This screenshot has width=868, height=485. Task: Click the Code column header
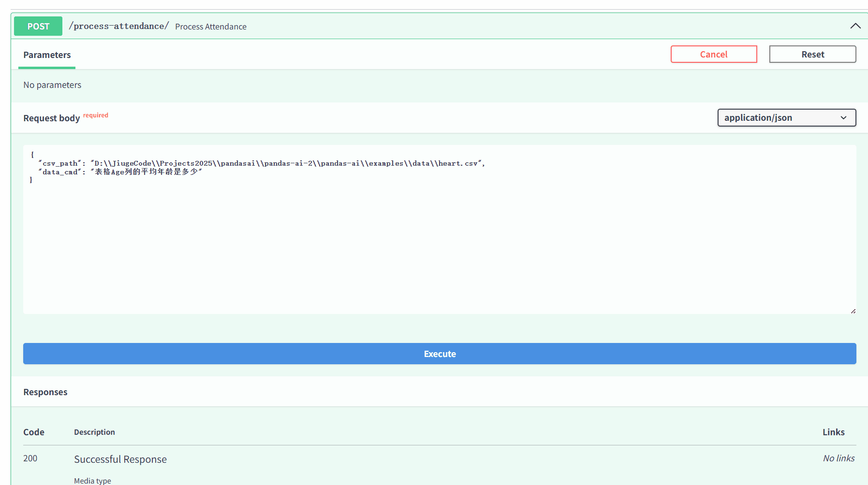coord(34,432)
